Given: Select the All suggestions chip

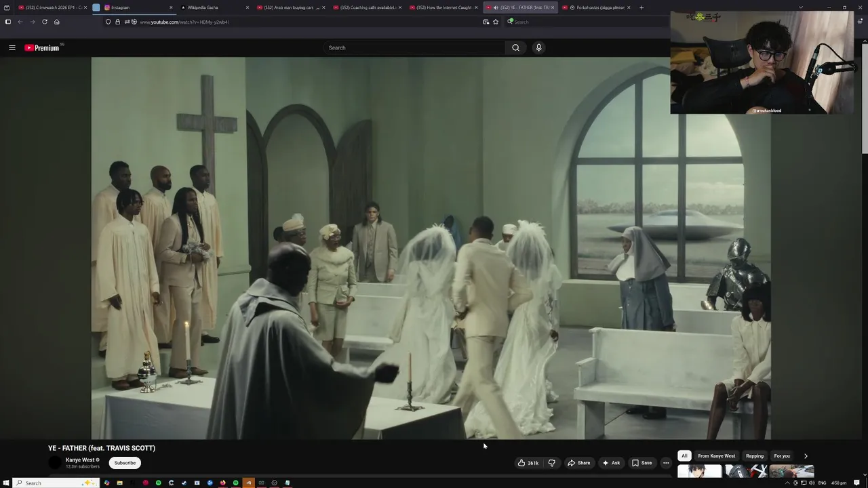Looking at the screenshot, I should click(684, 456).
